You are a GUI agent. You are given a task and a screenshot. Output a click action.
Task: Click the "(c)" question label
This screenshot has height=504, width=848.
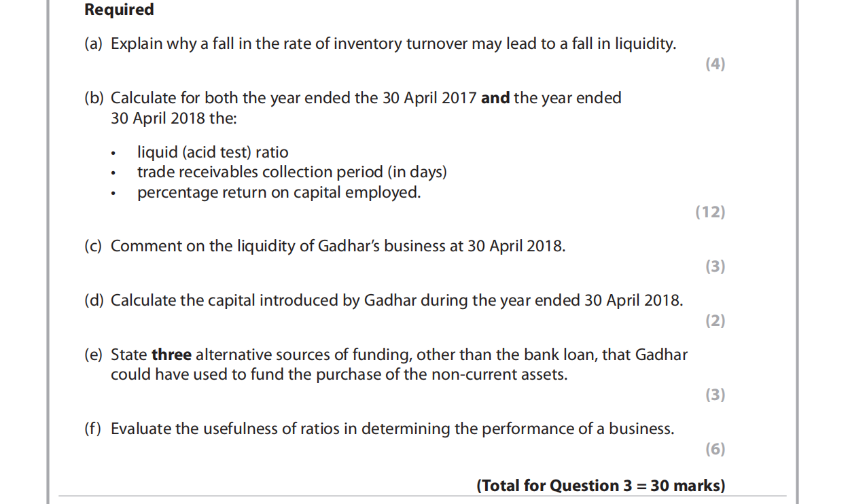tap(93, 247)
